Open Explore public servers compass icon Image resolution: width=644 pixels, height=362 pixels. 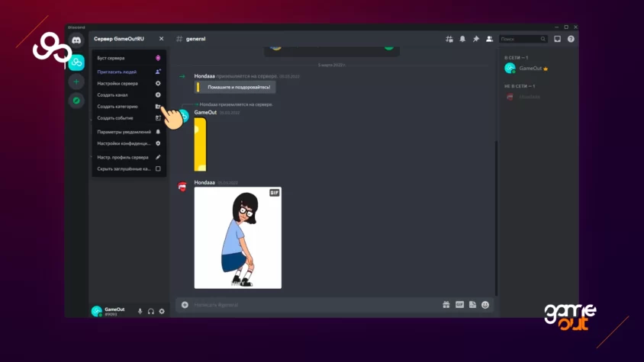pyautogui.click(x=76, y=101)
